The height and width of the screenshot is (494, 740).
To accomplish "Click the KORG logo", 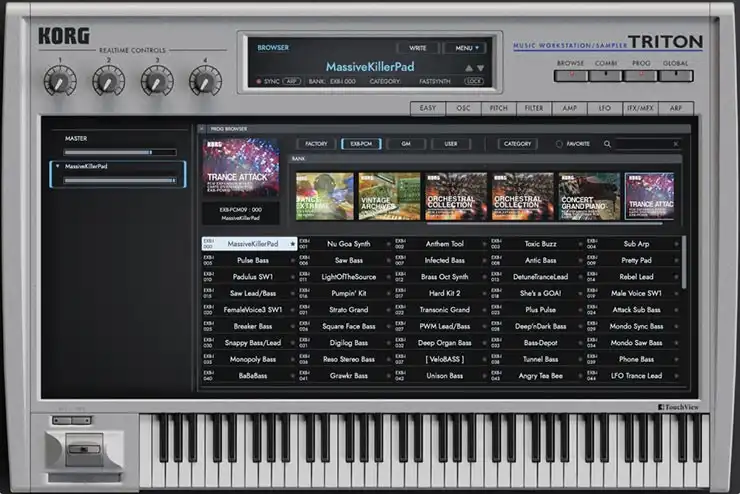I will (x=64, y=36).
